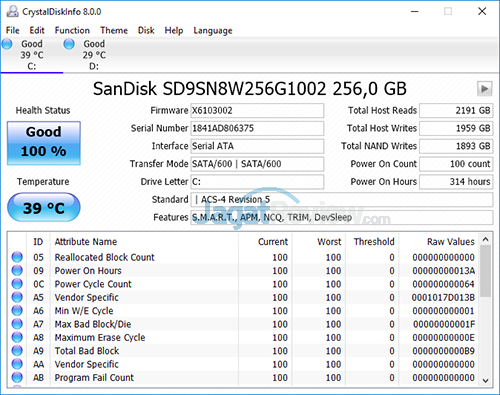Open the File menu
The image size is (500, 395).
13,30
